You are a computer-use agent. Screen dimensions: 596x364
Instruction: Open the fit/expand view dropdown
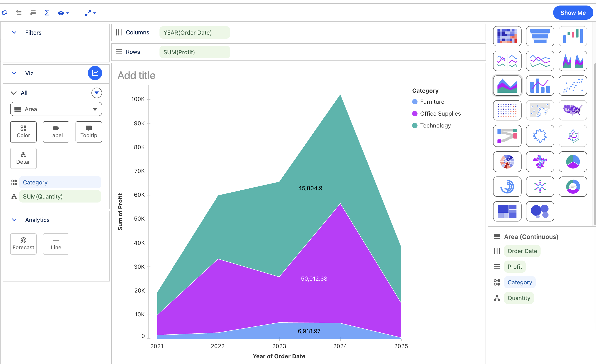(90, 13)
